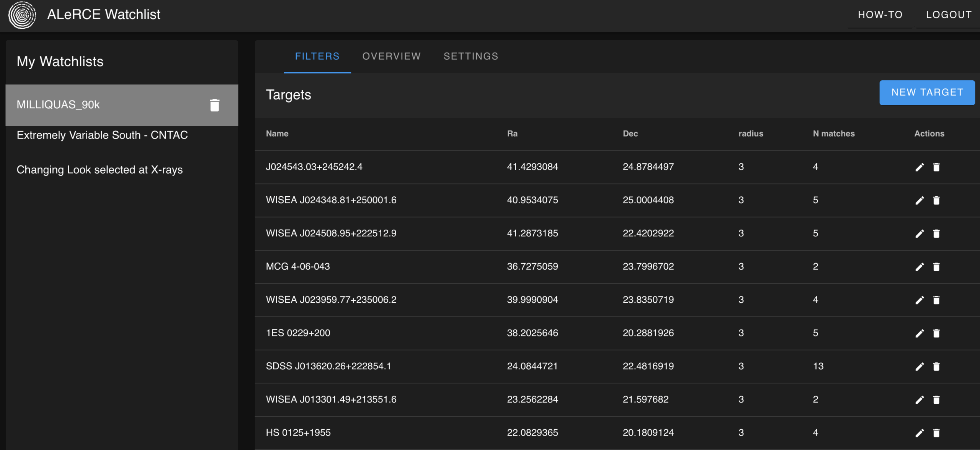980x450 pixels.
Task: Click the N matches column header
Action: (x=833, y=134)
